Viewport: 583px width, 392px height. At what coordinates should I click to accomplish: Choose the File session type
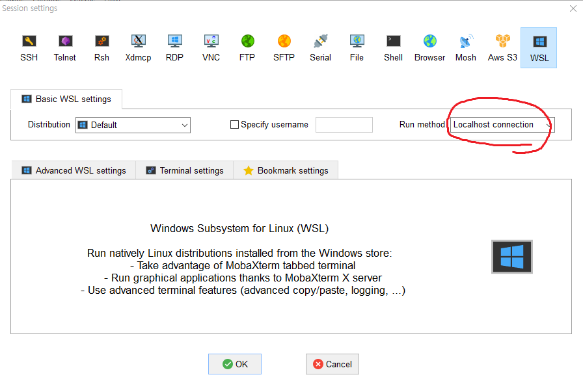357,48
